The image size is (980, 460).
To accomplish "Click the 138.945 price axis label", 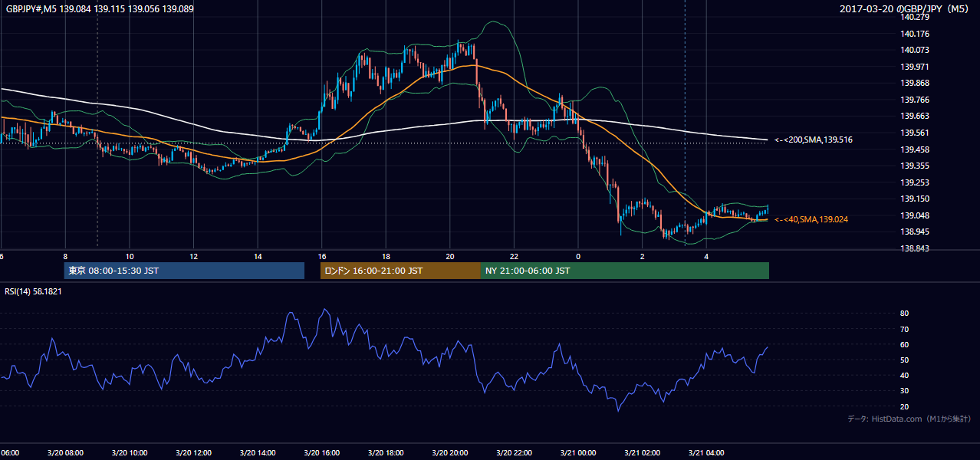I will (916, 232).
